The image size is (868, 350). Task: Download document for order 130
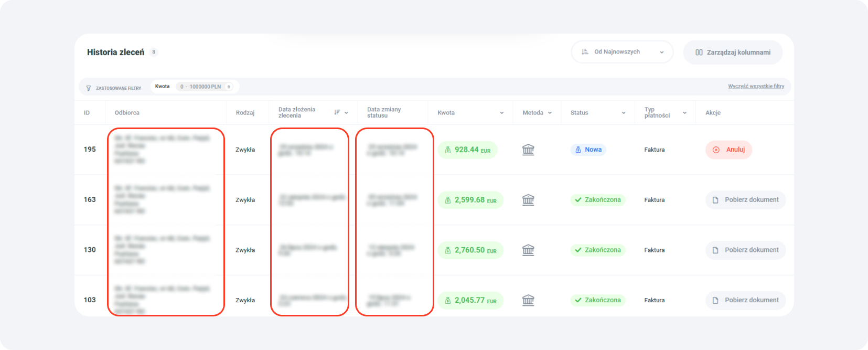[745, 250]
